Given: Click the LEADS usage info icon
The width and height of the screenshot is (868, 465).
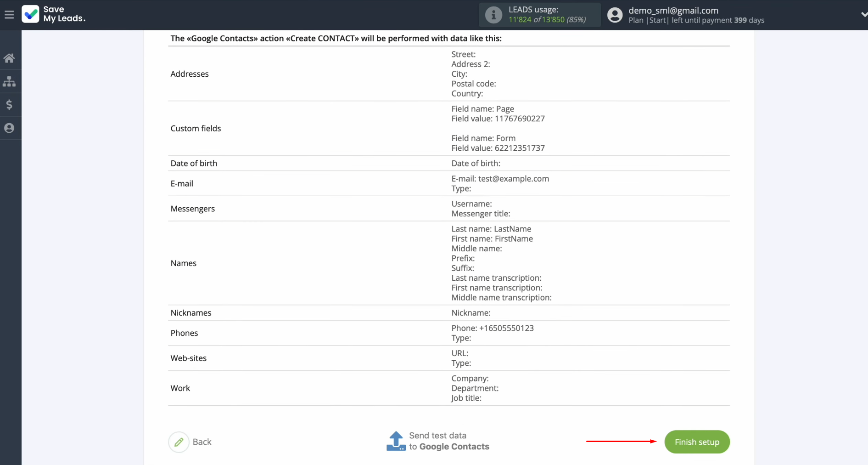Looking at the screenshot, I should click(x=493, y=15).
